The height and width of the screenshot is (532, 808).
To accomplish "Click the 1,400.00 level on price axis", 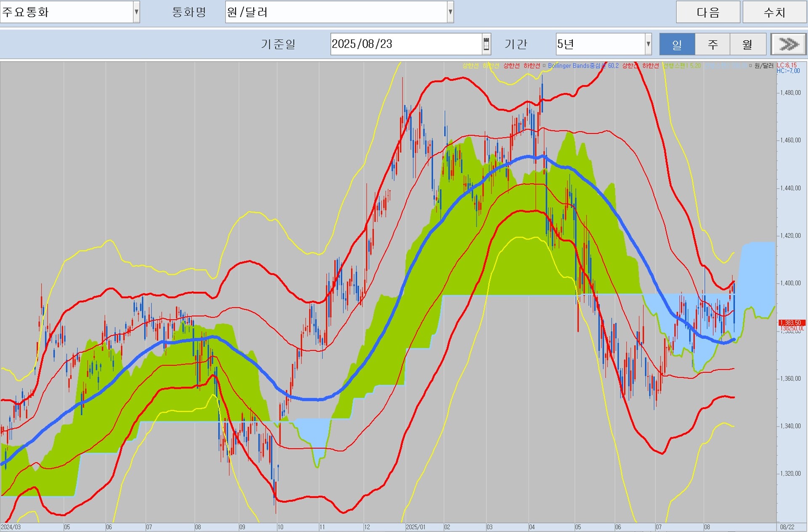I will pyautogui.click(x=790, y=283).
